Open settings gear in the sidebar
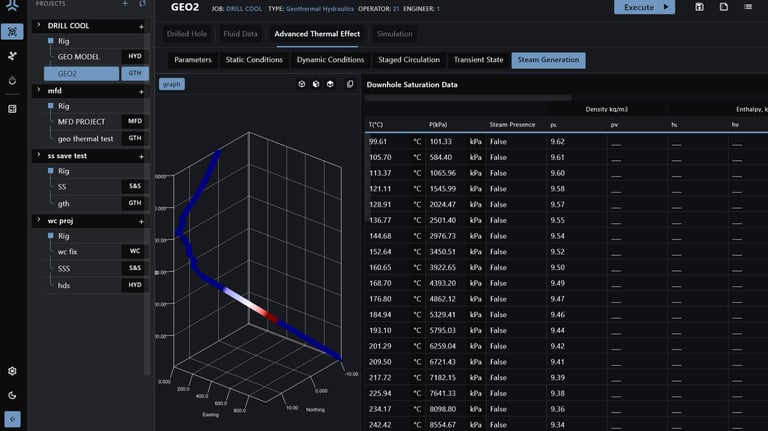 12,371
